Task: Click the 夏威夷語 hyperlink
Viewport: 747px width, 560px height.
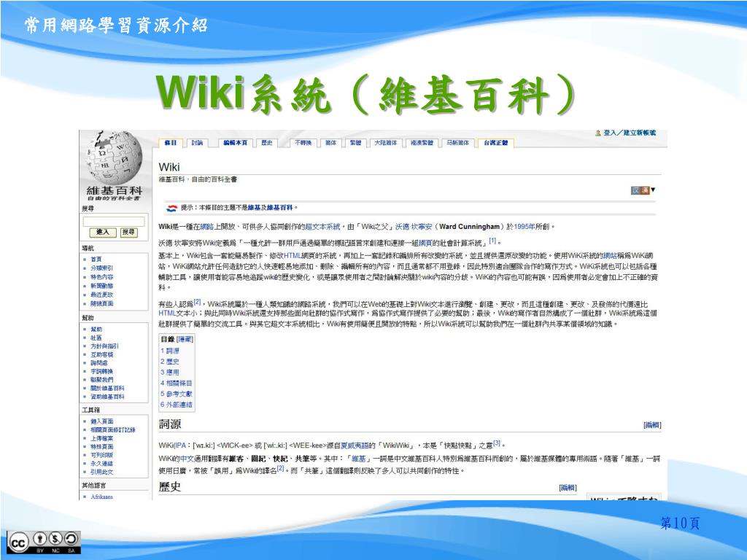Action: click(x=355, y=446)
